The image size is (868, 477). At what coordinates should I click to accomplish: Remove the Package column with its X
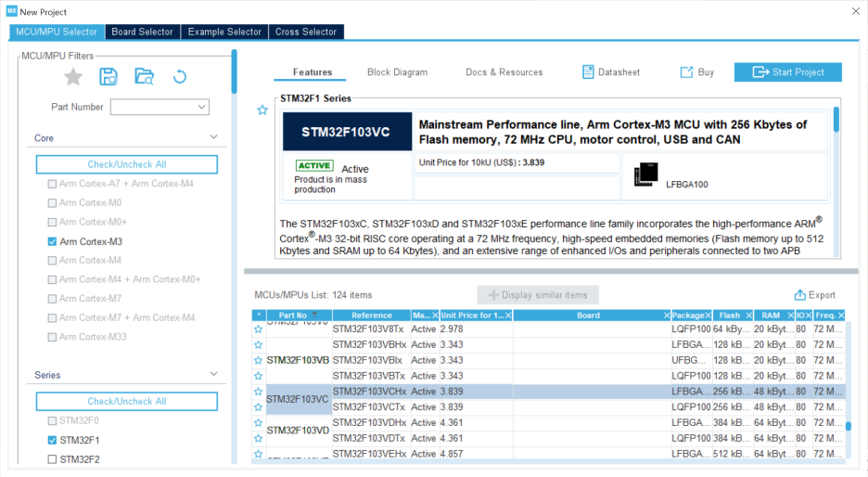click(708, 316)
